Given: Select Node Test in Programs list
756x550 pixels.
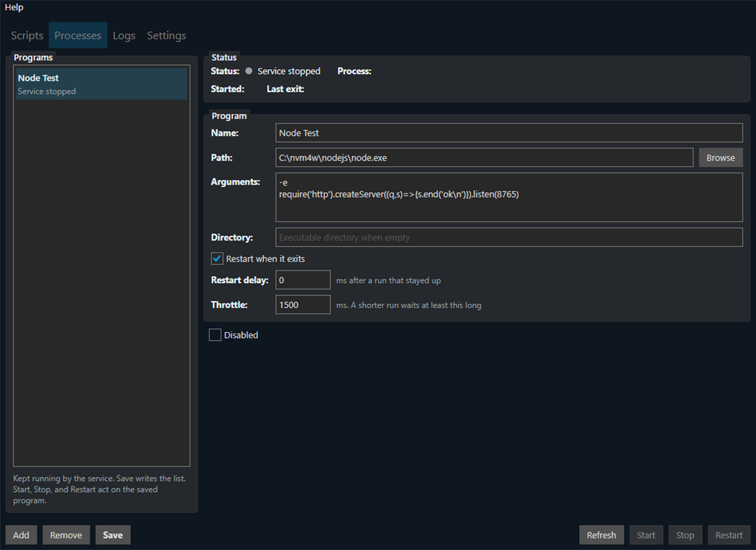Looking at the screenshot, I should 102,84.
